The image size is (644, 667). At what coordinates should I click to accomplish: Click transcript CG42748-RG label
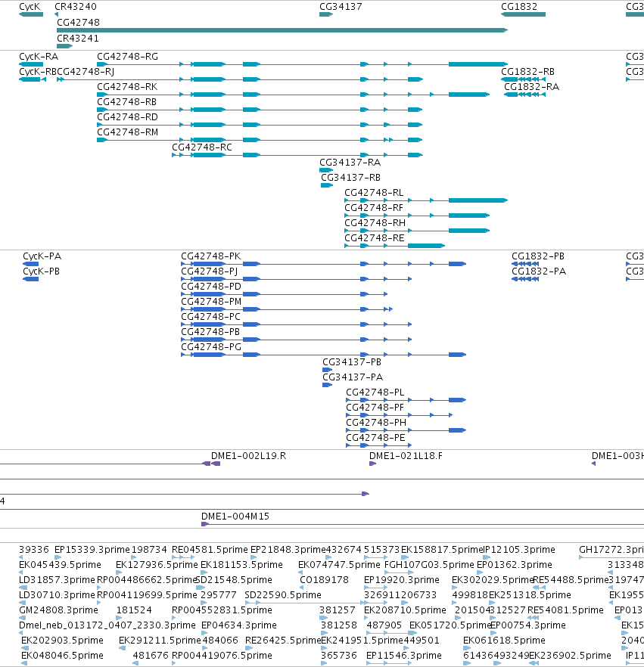tap(128, 57)
